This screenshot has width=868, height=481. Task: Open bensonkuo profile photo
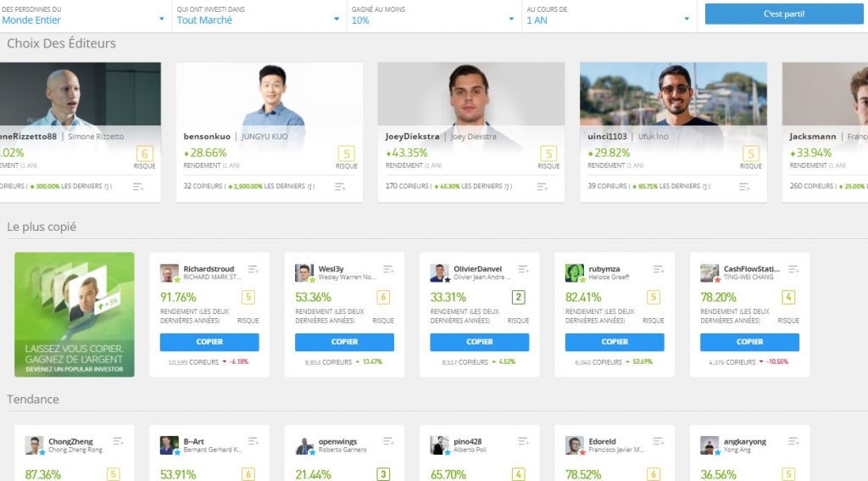270,94
